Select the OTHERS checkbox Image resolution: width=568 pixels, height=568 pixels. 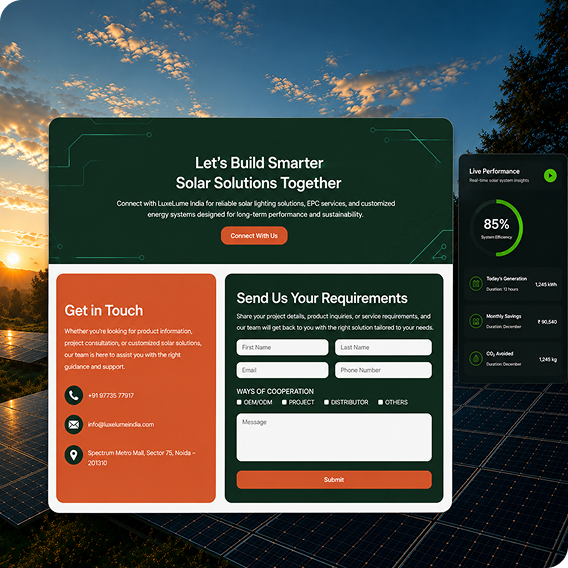pyautogui.click(x=380, y=402)
